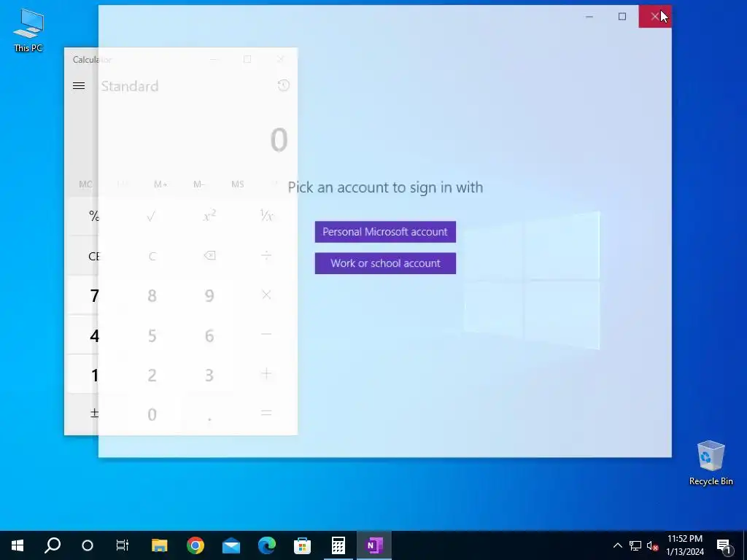Open the Windows Start menu
Image resolution: width=747 pixels, height=560 pixels.
(x=18, y=545)
